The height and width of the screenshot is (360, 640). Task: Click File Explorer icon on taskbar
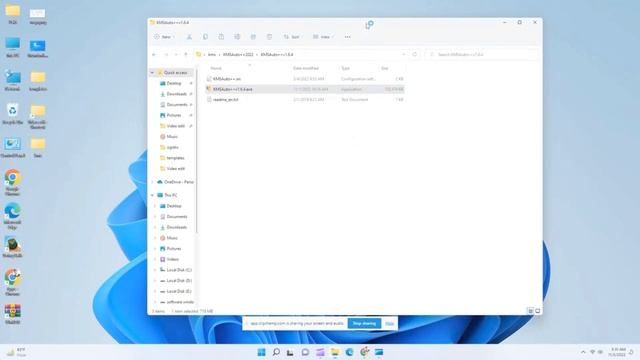[x=335, y=352]
